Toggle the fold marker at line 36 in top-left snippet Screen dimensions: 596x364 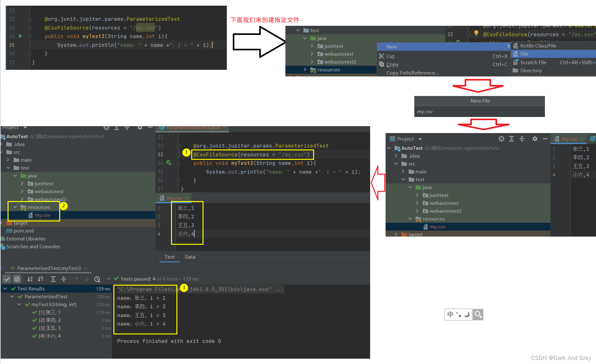tap(30, 54)
